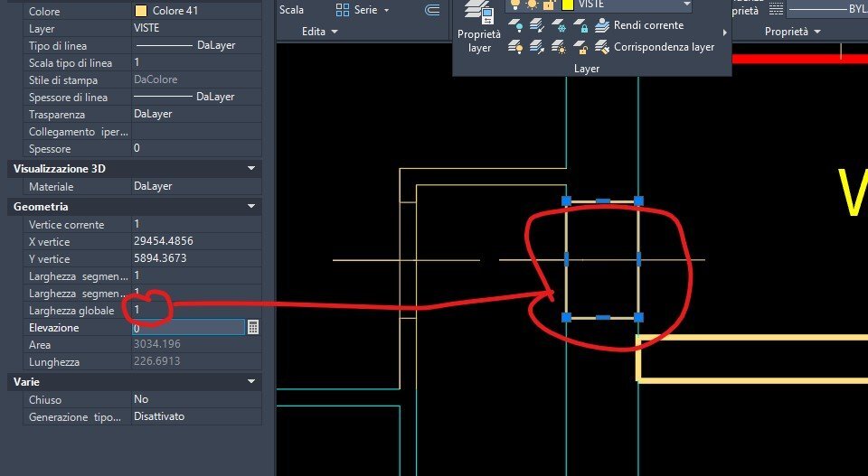Click the layer Off (lightbulb) icon

tap(515, 25)
